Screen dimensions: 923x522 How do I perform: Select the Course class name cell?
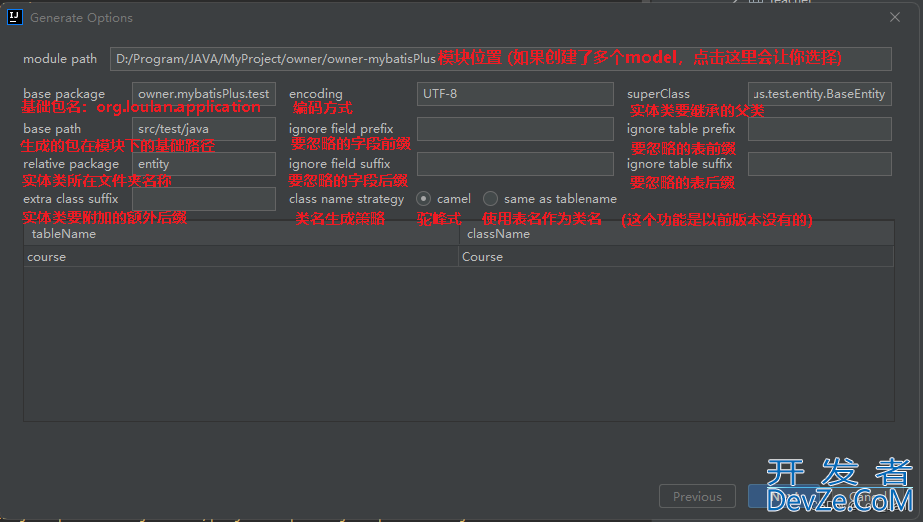coord(676,257)
